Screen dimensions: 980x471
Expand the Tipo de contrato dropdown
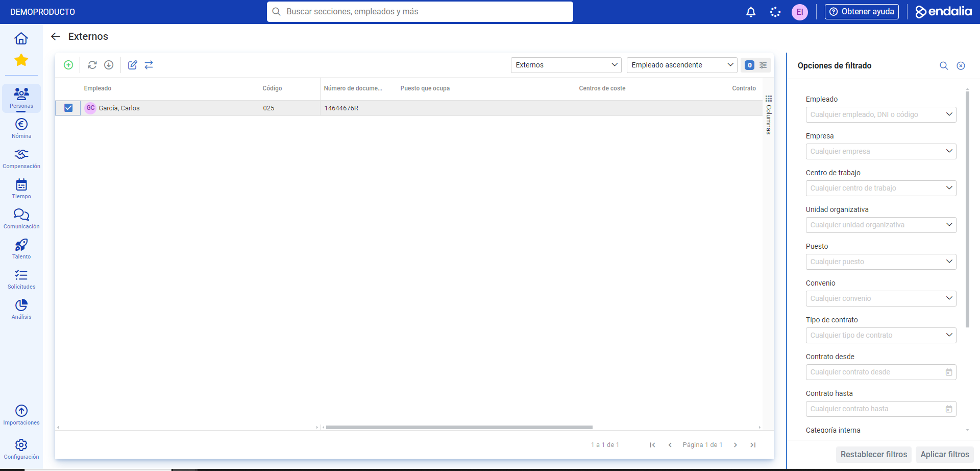point(881,335)
